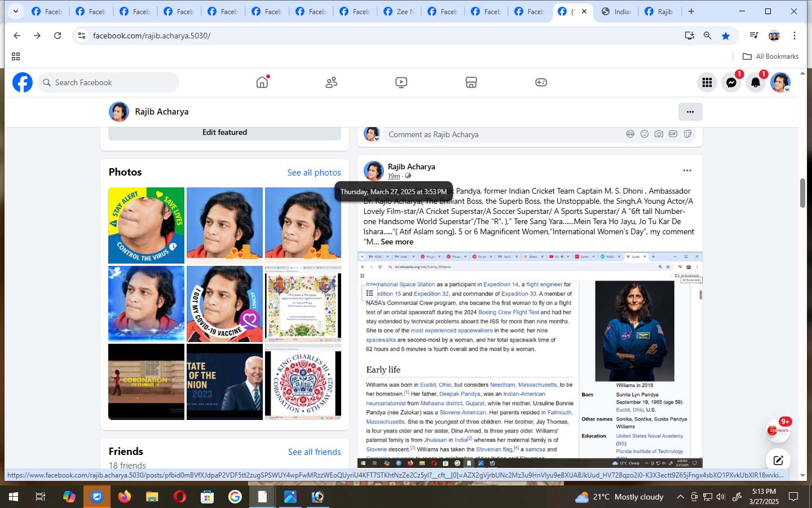
Task: Open a new browser tab
Action: (x=691, y=11)
